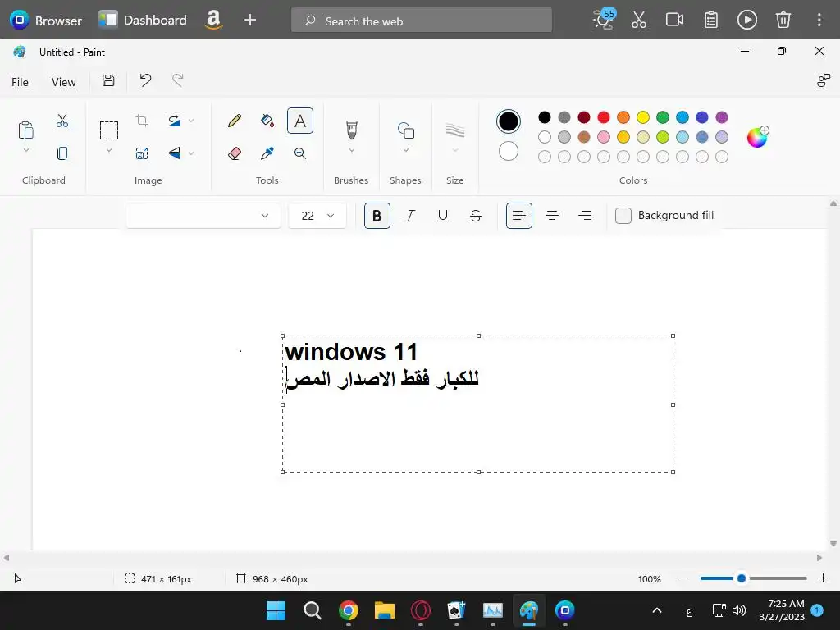Open the browser three-dot menu
Viewport: 840px width, 630px height.
[819, 21]
